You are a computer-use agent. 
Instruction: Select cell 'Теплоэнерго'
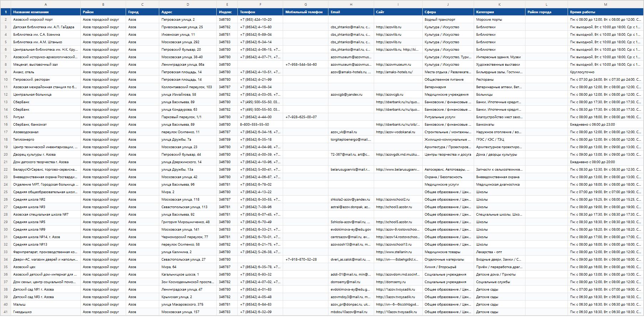46,140
